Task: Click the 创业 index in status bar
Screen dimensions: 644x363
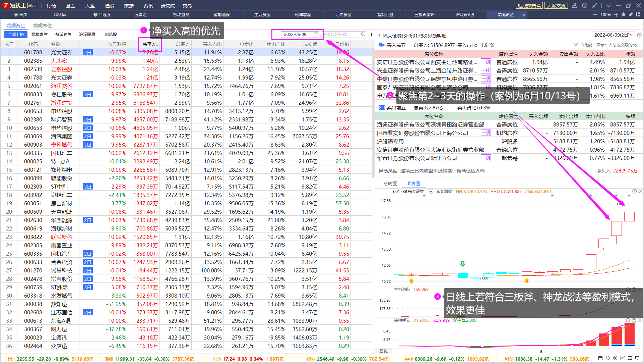Action: coord(347,359)
